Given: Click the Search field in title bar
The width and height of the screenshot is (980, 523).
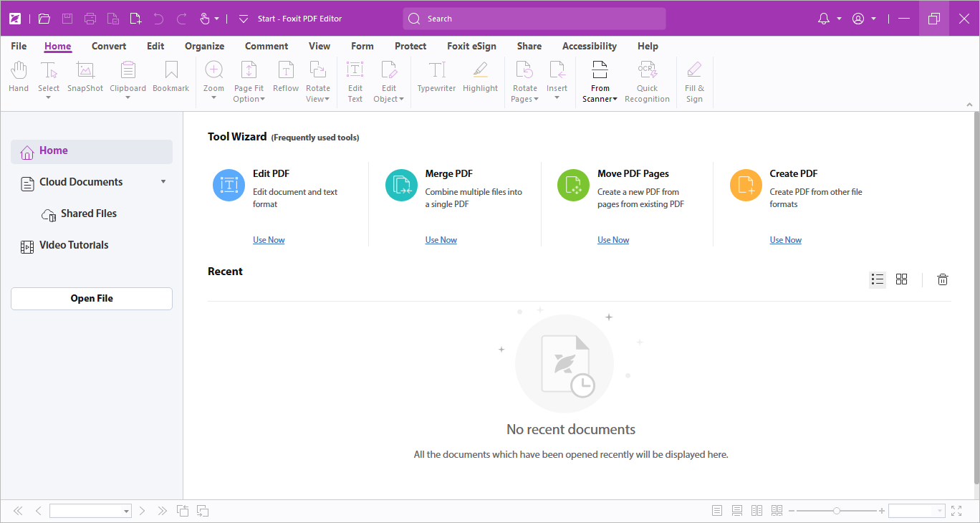Looking at the screenshot, I should pos(534,19).
